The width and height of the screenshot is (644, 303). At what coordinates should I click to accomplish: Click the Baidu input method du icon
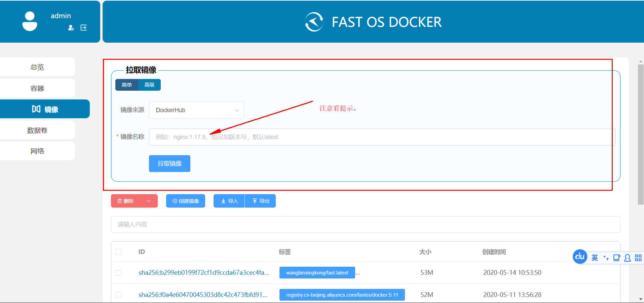pos(580,257)
